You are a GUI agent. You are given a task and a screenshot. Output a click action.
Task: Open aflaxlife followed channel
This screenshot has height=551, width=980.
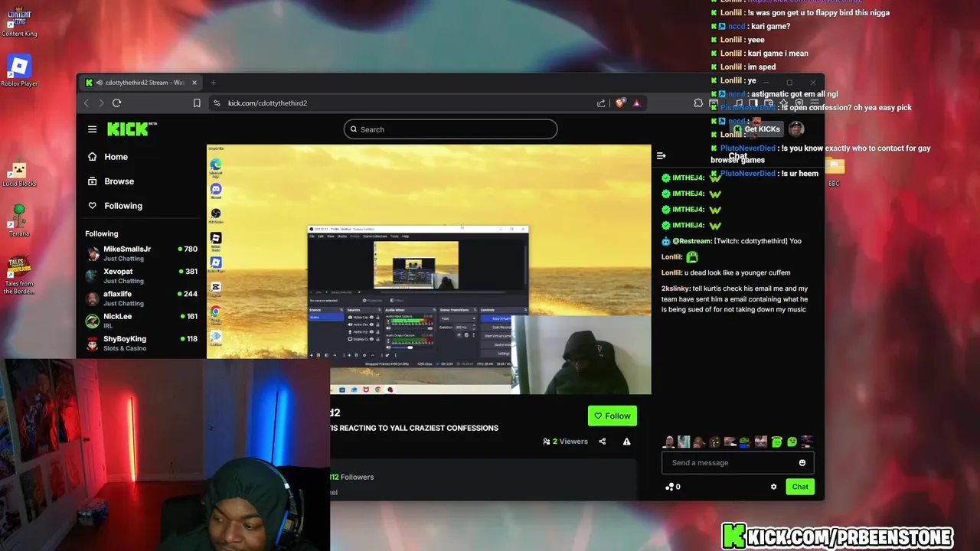point(142,298)
